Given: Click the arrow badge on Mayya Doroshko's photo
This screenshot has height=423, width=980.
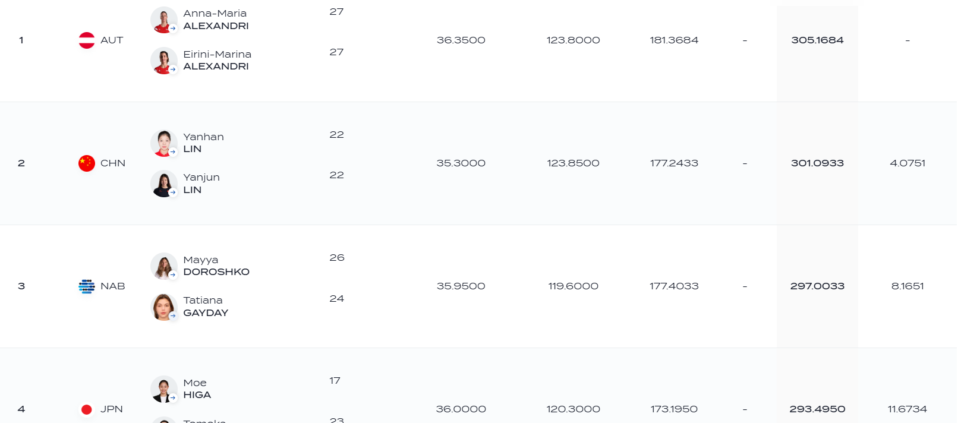Looking at the screenshot, I should (x=173, y=275).
